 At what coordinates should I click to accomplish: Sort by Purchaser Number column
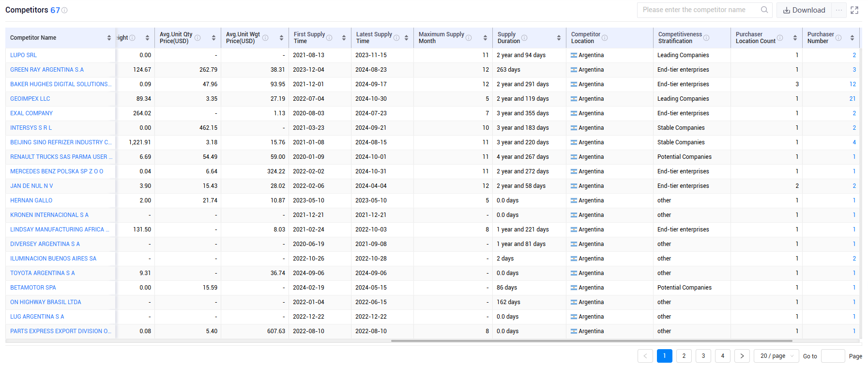pyautogui.click(x=852, y=38)
